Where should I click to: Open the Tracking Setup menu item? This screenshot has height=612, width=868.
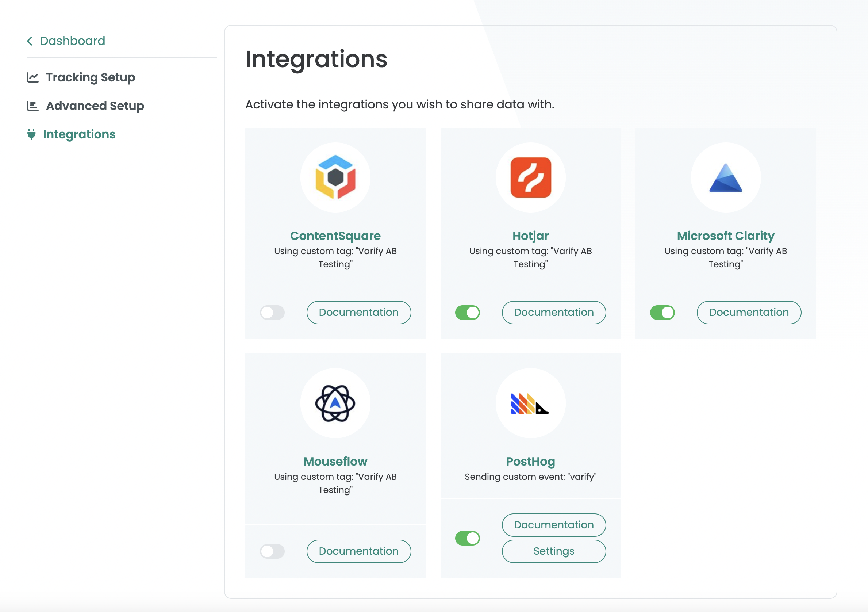pyautogui.click(x=91, y=77)
